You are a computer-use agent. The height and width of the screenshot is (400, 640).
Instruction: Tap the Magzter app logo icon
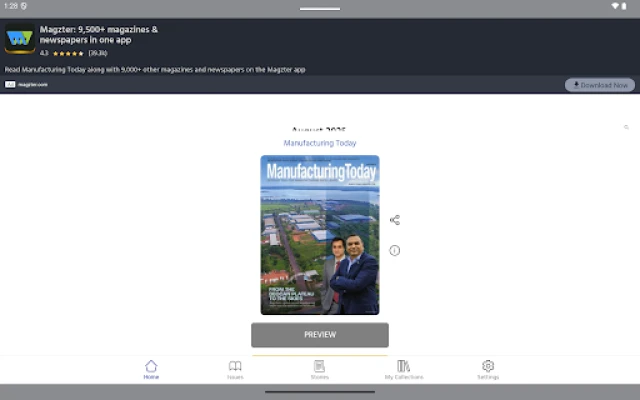pyautogui.click(x=20, y=40)
